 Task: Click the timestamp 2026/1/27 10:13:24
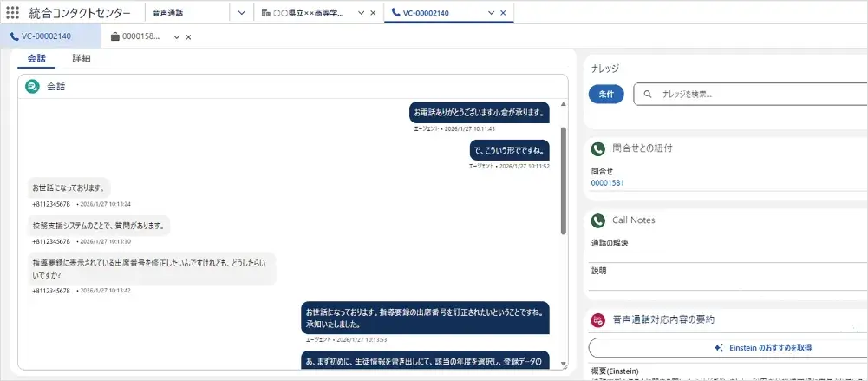click(x=106, y=204)
